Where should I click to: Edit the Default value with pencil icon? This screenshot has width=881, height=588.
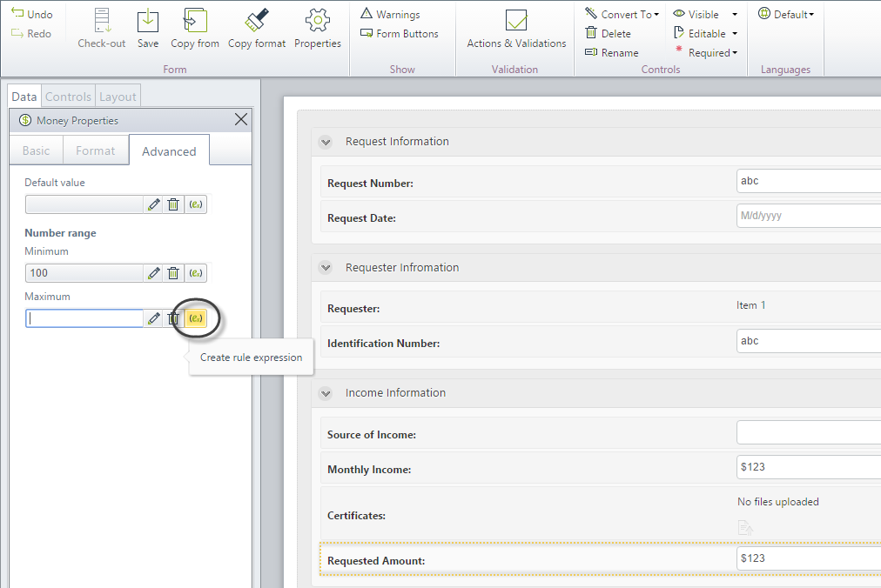point(154,204)
